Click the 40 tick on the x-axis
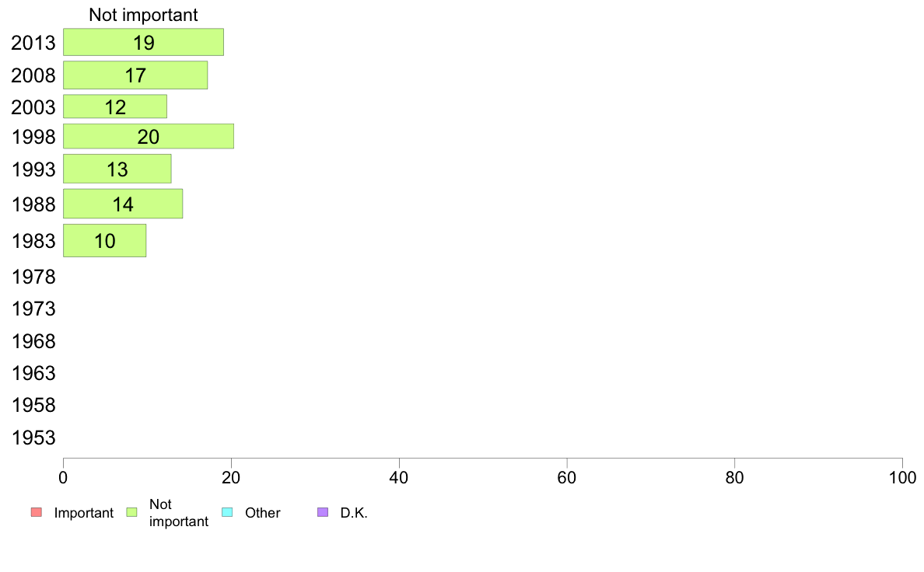This screenshot has width=924, height=572. (399, 478)
